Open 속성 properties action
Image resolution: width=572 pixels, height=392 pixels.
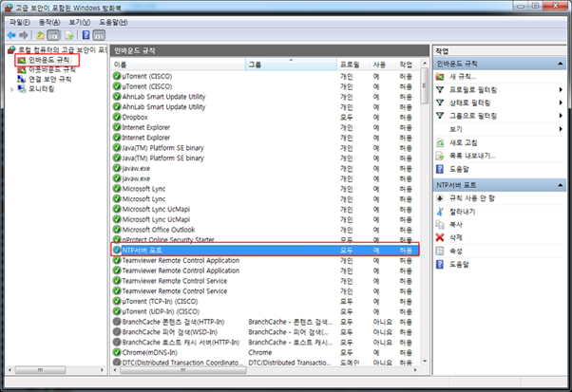click(x=456, y=251)
